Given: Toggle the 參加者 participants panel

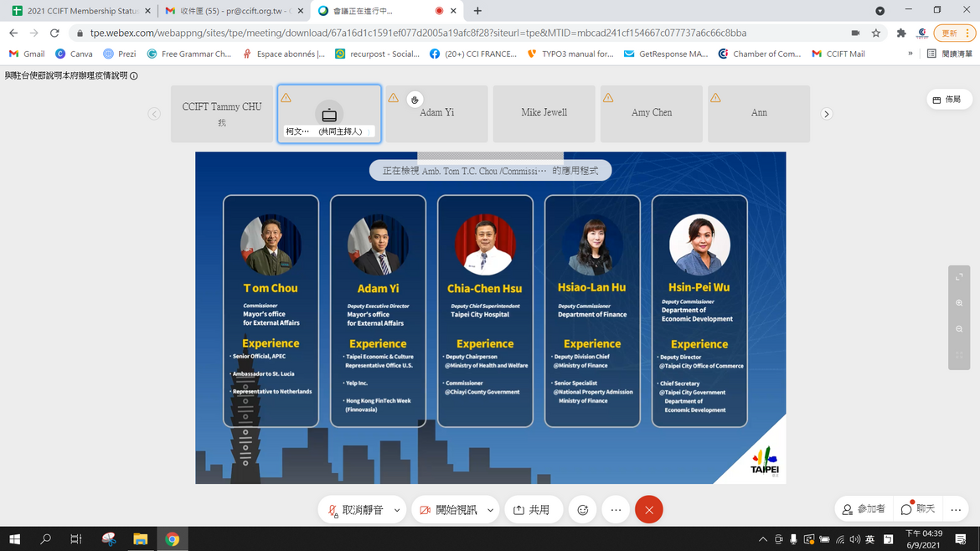Looking at the screenshot, I should [863, 509].
